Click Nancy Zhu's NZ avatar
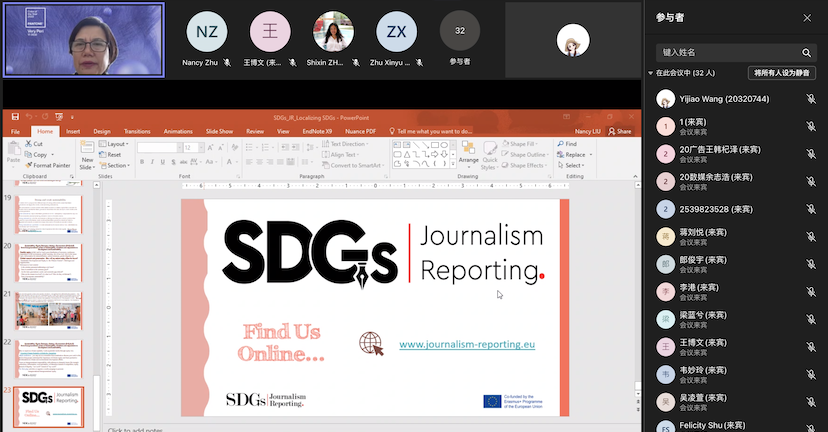Screen dimensions: 828x432 coord(206,32)
